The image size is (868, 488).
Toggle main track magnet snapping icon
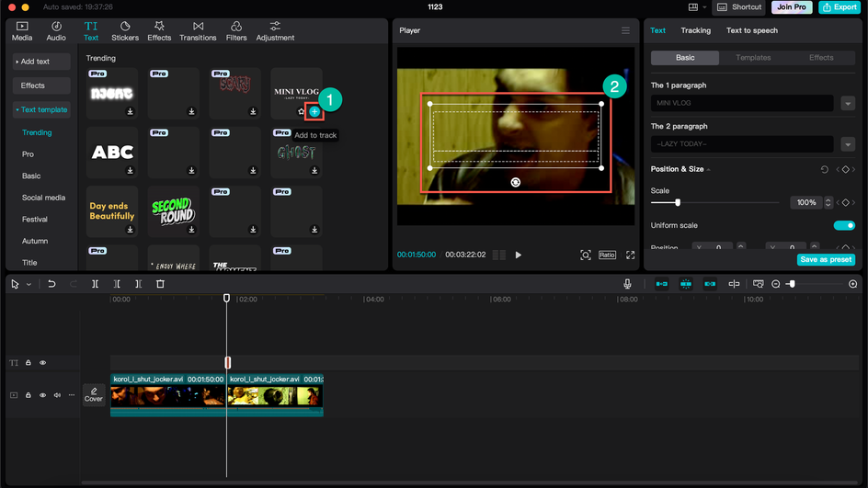(x=661, y=284)
